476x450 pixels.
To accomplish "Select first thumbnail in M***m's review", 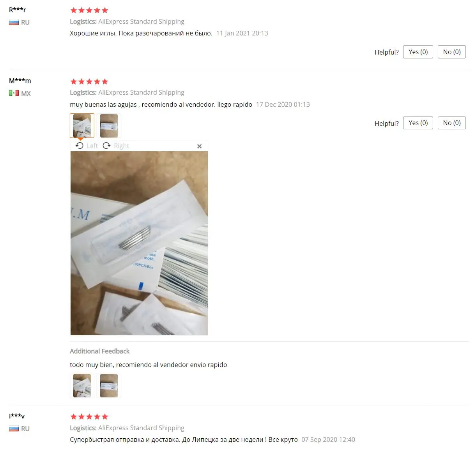I will point(82,125).
